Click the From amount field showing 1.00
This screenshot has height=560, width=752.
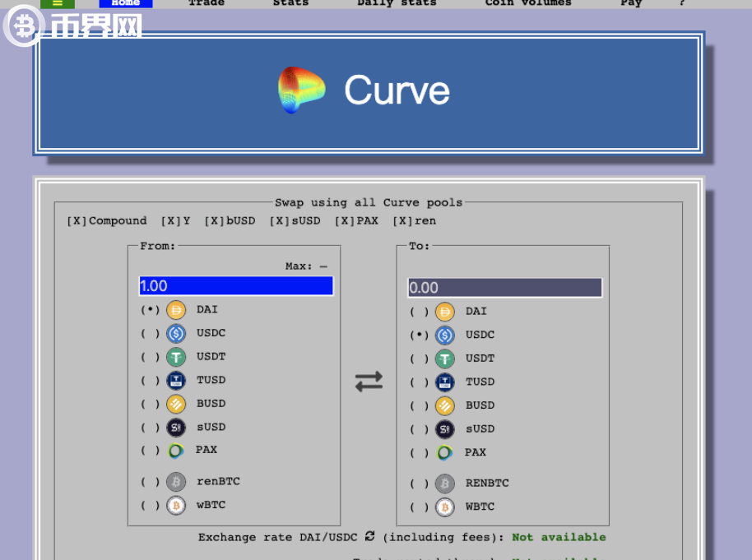click(236, 285)
